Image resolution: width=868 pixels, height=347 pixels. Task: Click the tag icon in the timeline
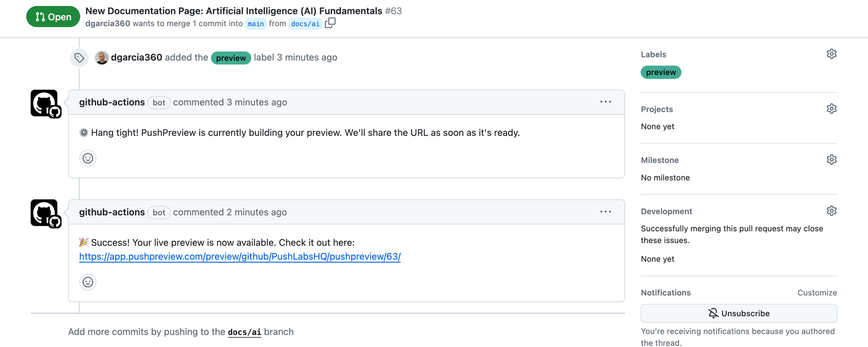[x=79, y=57]
